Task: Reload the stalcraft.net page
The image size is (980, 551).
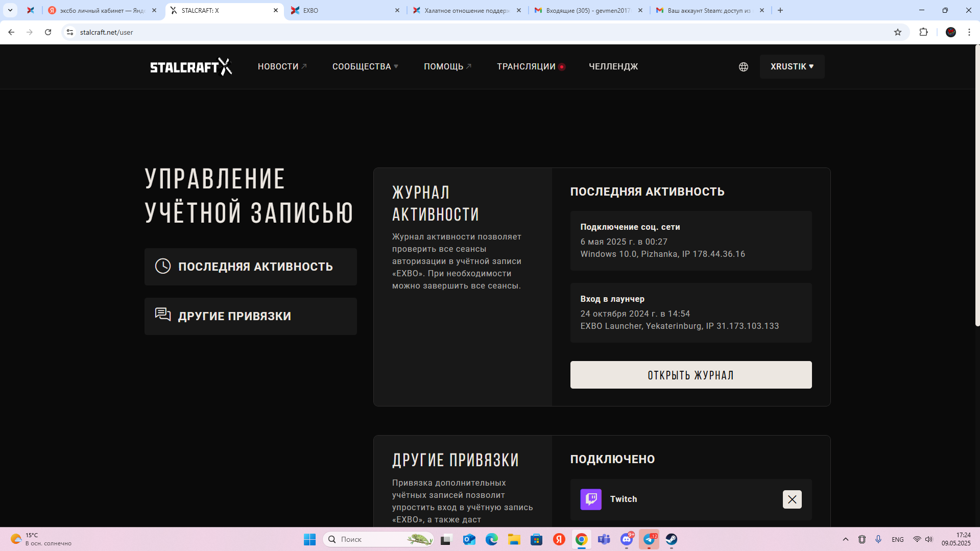Action: click(48, 32)
